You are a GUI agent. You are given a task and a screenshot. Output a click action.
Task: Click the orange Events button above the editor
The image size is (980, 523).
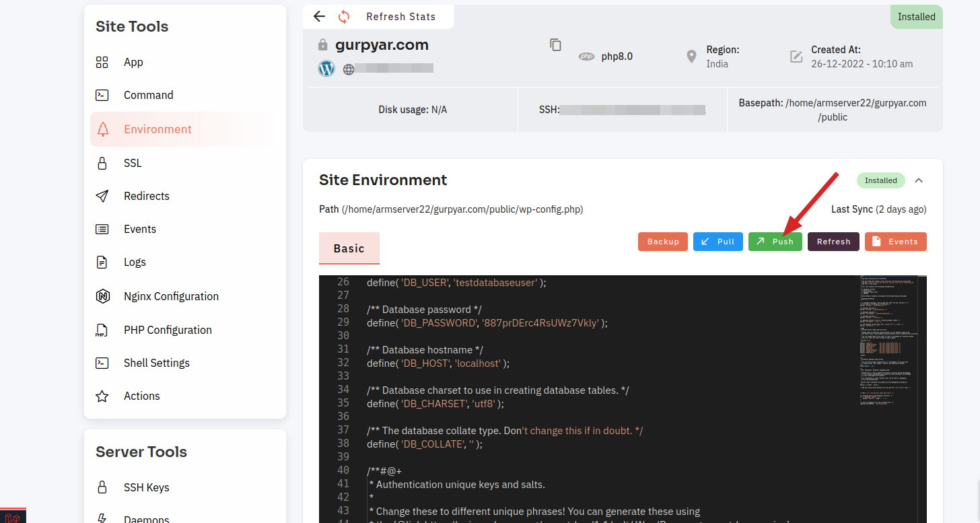click(x=896, y=242)
